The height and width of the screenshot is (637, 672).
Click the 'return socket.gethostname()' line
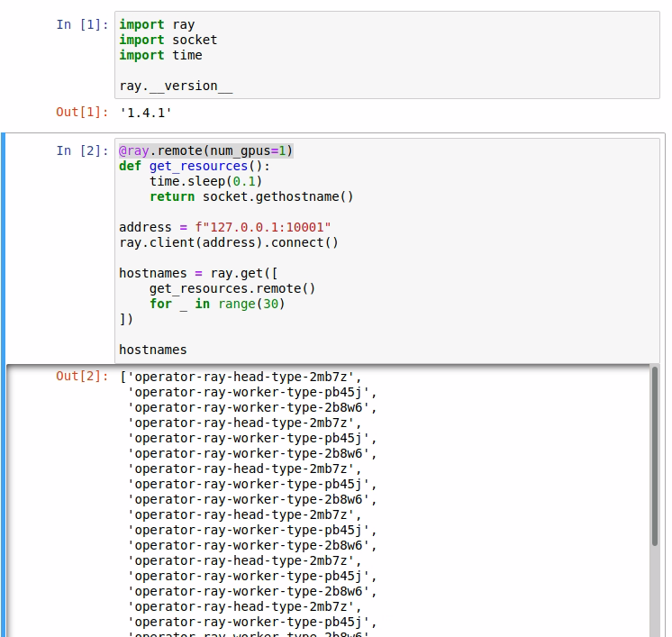click(251, 196)
